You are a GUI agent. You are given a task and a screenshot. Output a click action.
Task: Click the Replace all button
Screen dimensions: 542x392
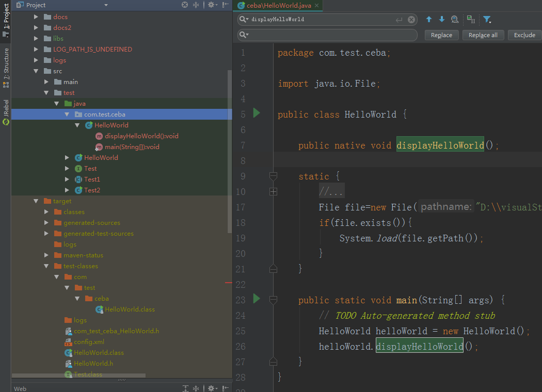483,35
